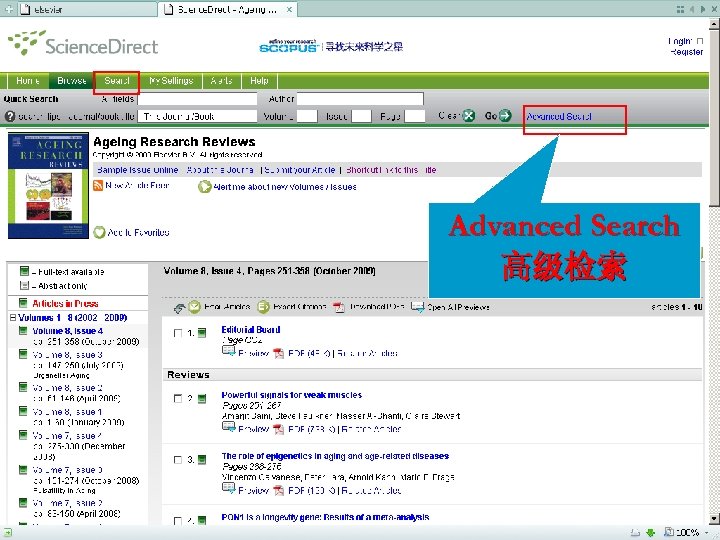
Task: Click the Scopus banner logo
Action: (x=288, y=46)
